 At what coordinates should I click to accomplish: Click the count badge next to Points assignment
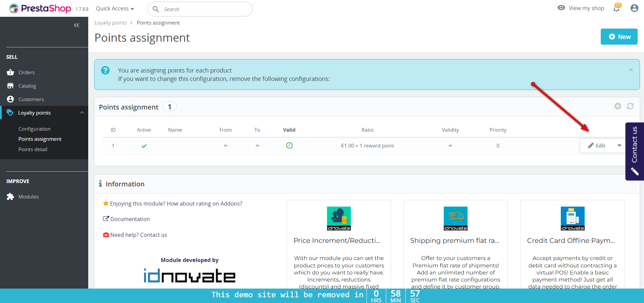pyautogui.click(x=170, y=107)
